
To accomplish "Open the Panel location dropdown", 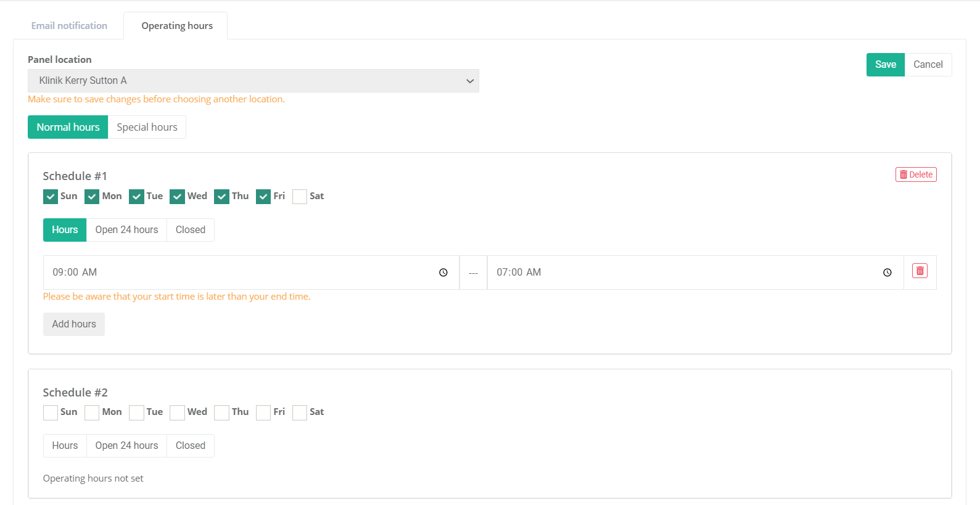I will pyautogui.click(x=253, y=81).
